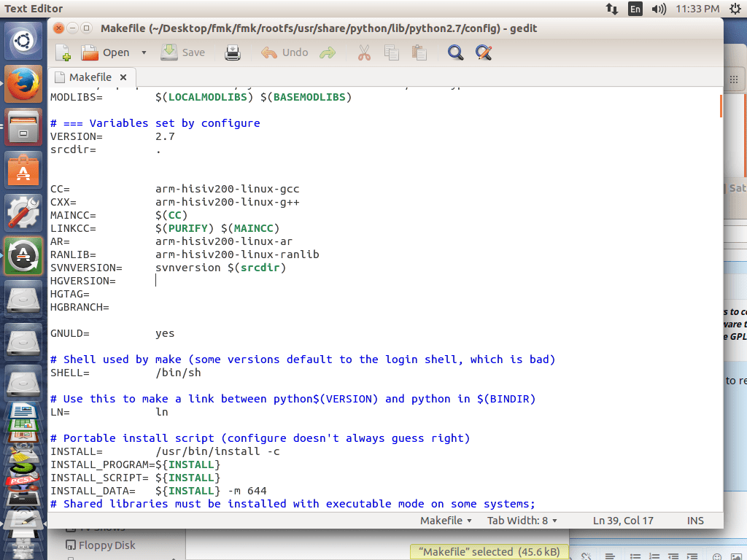Click the INS insert mode indicator
The width and height of the screenshot is (747, 560).
[695, 521]
